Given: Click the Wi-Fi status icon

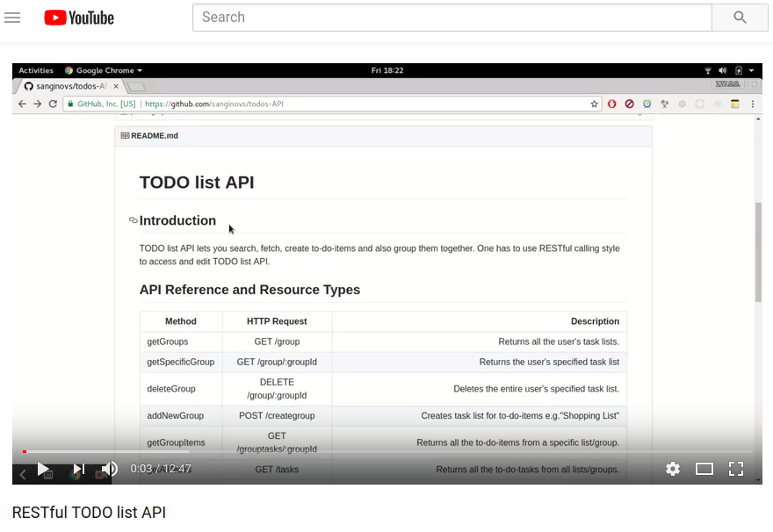Looking at the screenshot, I should tap(708, 70).
